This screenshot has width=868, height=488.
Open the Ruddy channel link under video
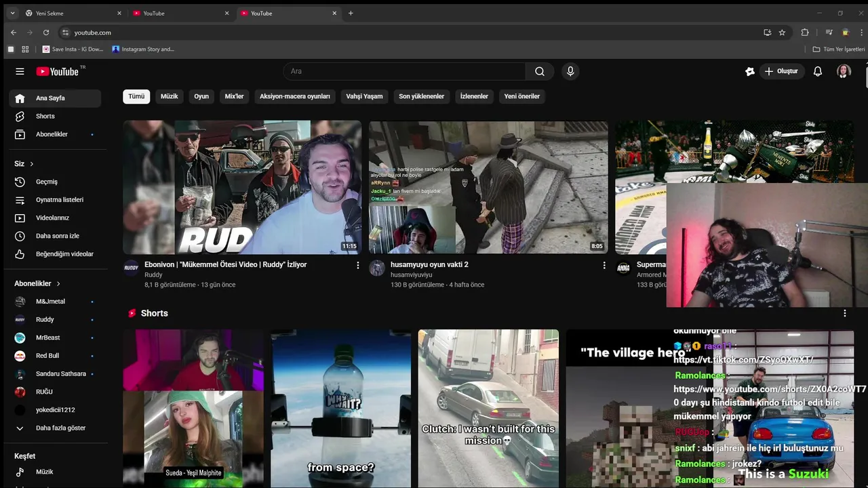[x=153, y=275]
